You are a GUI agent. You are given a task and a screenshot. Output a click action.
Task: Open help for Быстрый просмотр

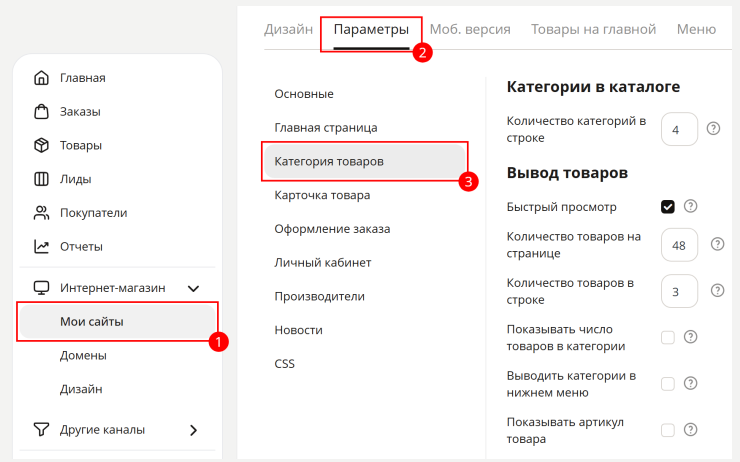[x=690, y=206]
